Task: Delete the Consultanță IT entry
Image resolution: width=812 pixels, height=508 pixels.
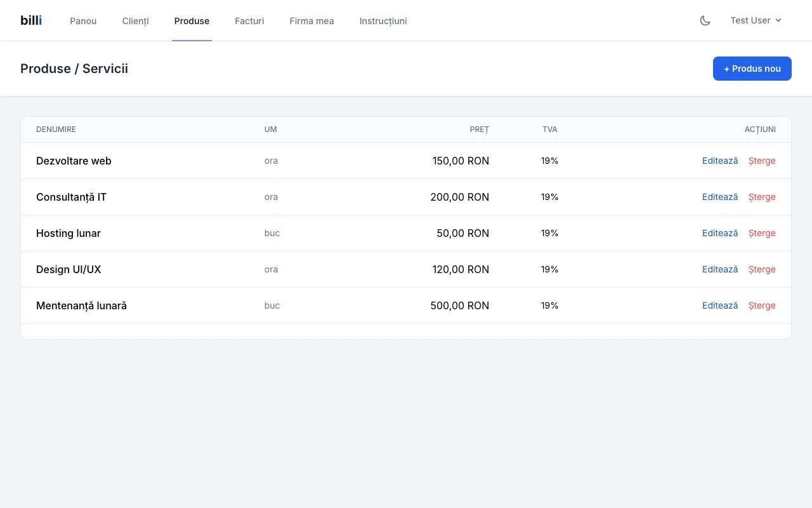Action: pyautogui.click(x=761, y=197)
